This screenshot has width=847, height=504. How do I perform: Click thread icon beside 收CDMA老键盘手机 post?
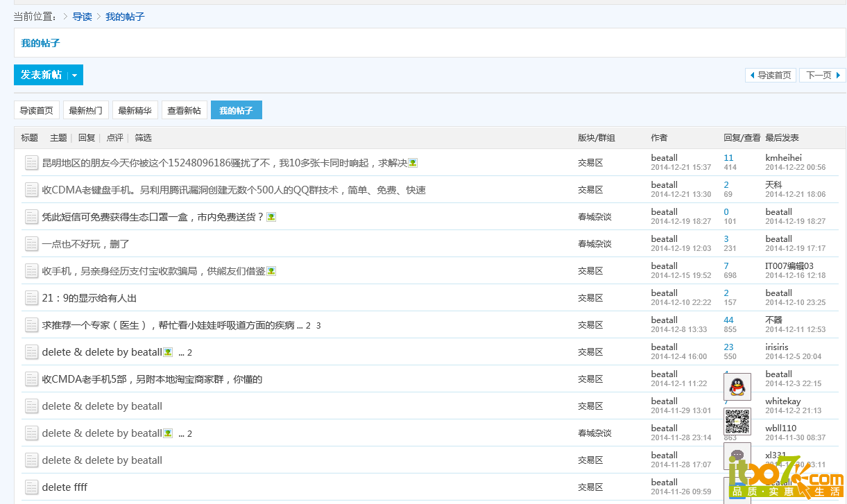pyautogui.click(x=31, y=190)
